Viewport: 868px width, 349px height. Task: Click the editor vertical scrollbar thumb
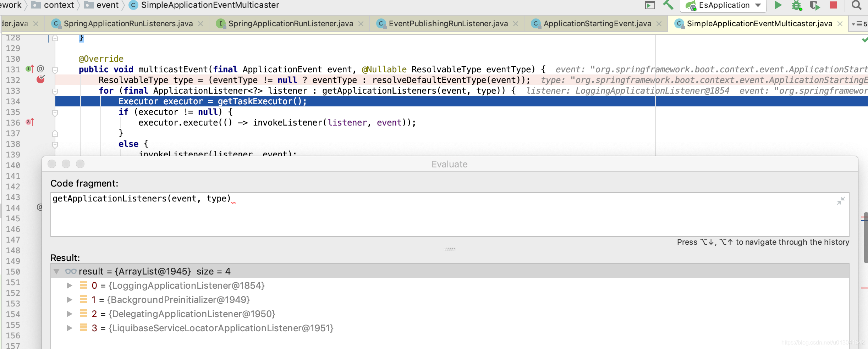click(x=865, y=238)
